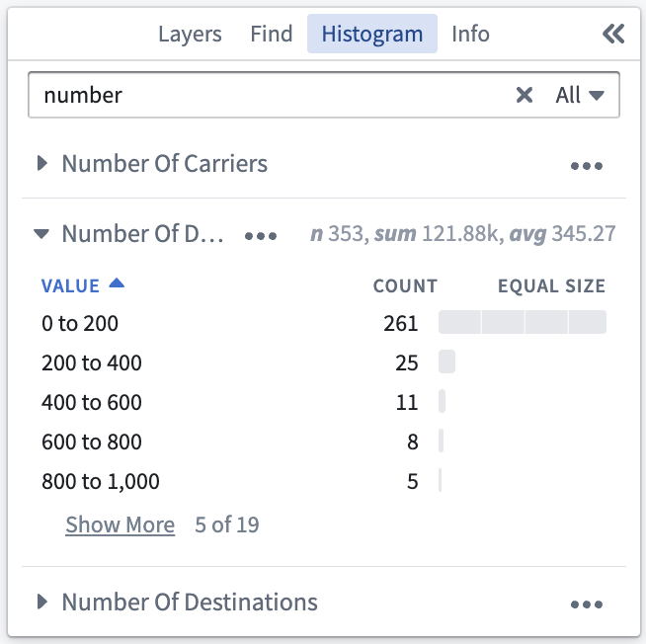Image resolution: width=646 pixels, height=644 pixels.
Task: Open the Info tab
Action: (x=470, y=34)
